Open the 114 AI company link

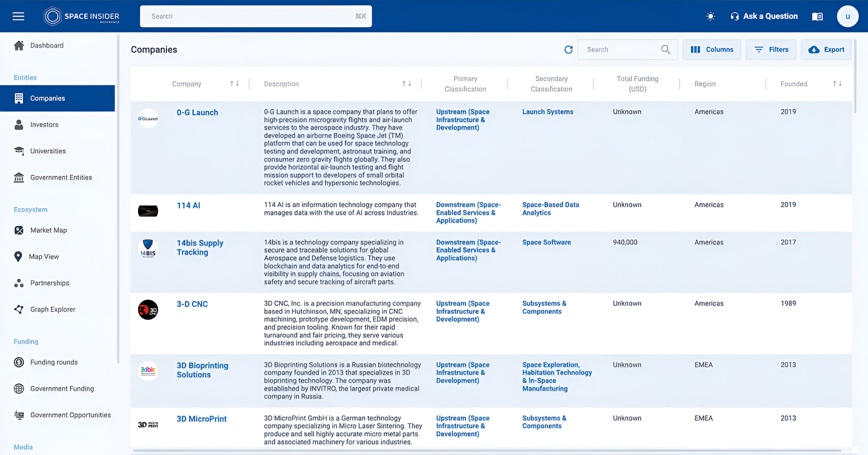click(x=189, y=205)
